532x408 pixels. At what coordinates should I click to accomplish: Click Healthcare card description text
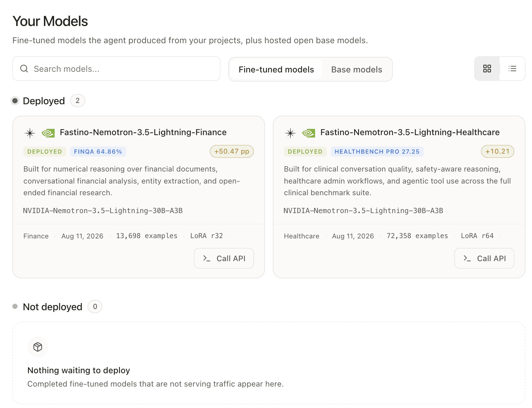coord(397,181)
